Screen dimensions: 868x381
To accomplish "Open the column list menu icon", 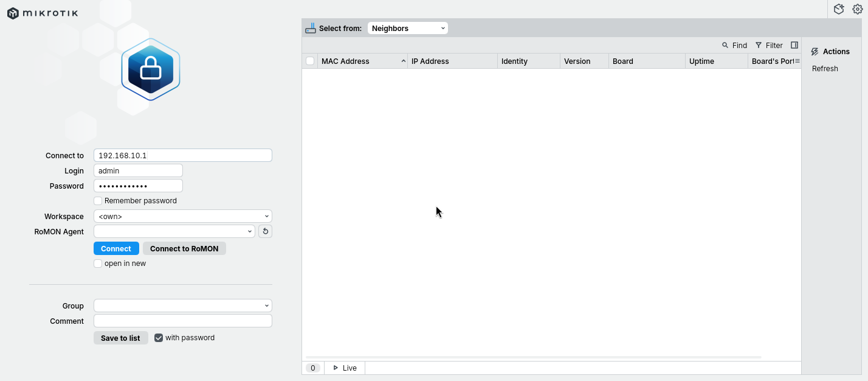I will 797,61.
